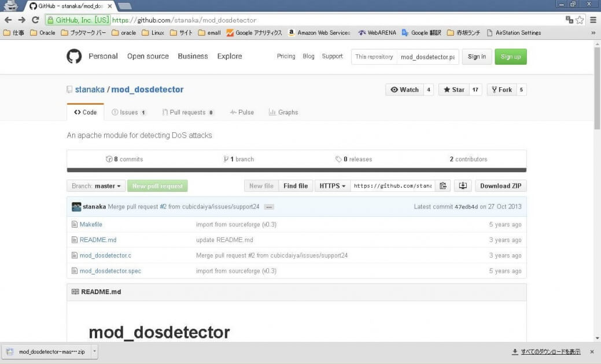
Task: Click stanaka's avatar in the commit bar
Action: (76, 206)
